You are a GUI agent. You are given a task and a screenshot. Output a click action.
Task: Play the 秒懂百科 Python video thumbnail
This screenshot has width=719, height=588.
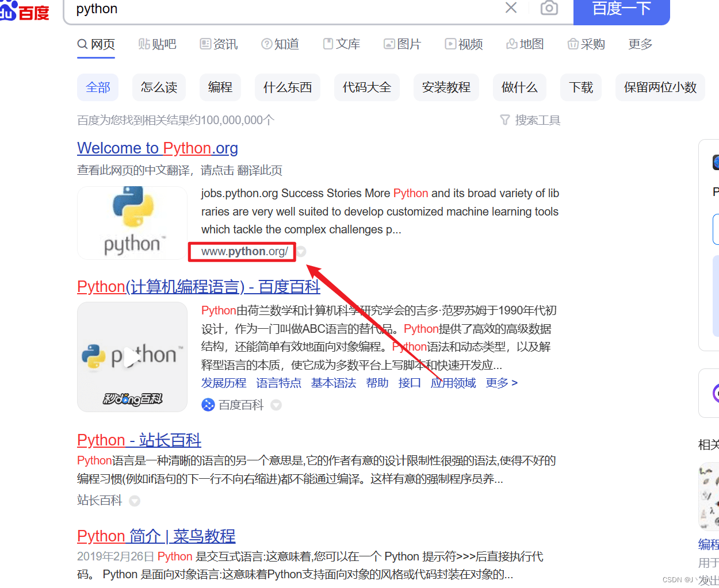pos(132,357)
